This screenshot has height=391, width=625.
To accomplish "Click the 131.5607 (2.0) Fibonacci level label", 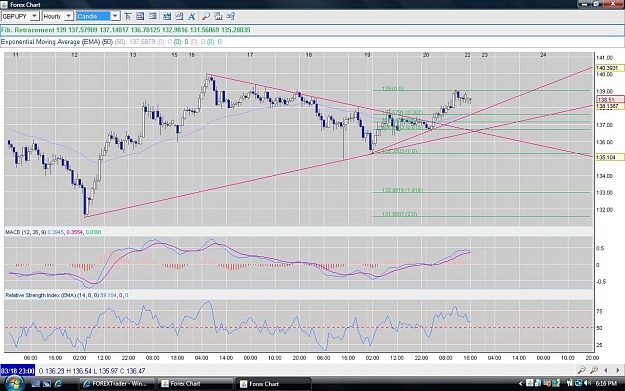I will [x=399, y=214].
